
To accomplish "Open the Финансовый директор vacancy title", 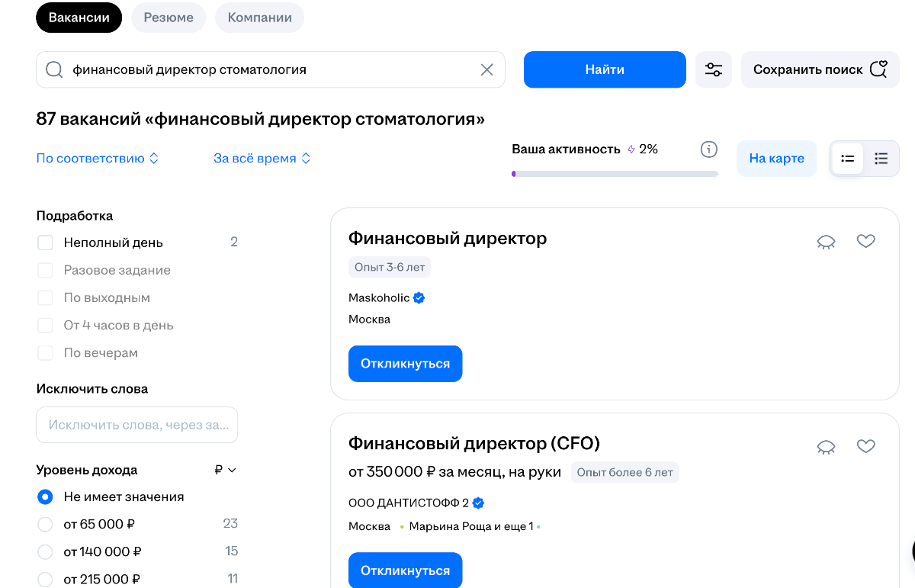I will pos(448,238).
